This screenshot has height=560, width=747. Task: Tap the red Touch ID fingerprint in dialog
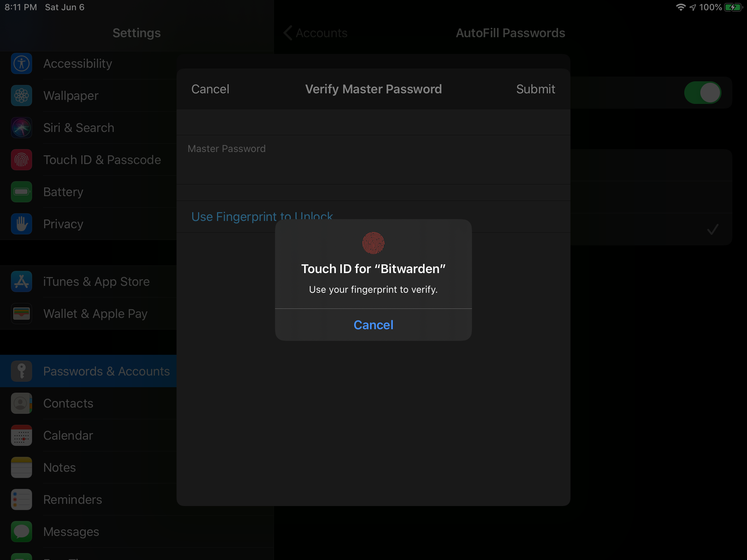click(x=373, y=243)
